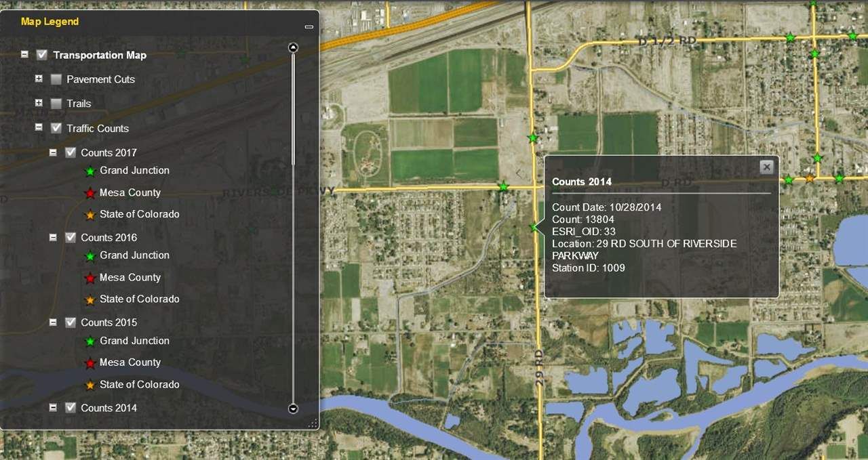Collapse the Counts 2015 node
Image resolution: width=868 pixels, height=460 pixels.
(53, 322)
